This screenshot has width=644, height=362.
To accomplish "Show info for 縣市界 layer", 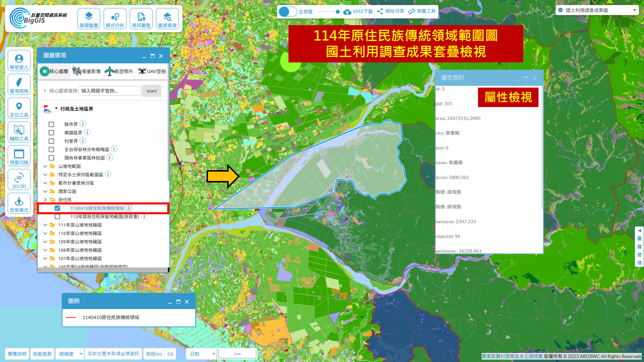I will pyautogui.click(x=83, y=124).
